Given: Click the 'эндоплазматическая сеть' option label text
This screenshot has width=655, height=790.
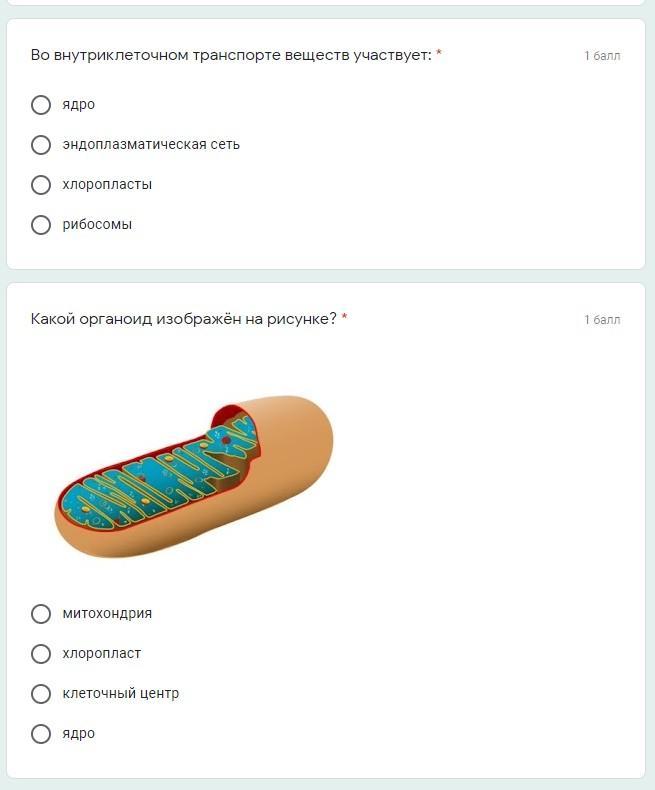Looking at the screenshot, I should pyautogui.click(x=150, y=145).
